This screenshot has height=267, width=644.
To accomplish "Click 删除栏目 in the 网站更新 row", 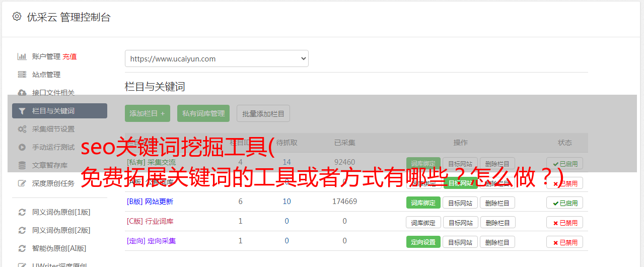I will (x=497, y=203).
